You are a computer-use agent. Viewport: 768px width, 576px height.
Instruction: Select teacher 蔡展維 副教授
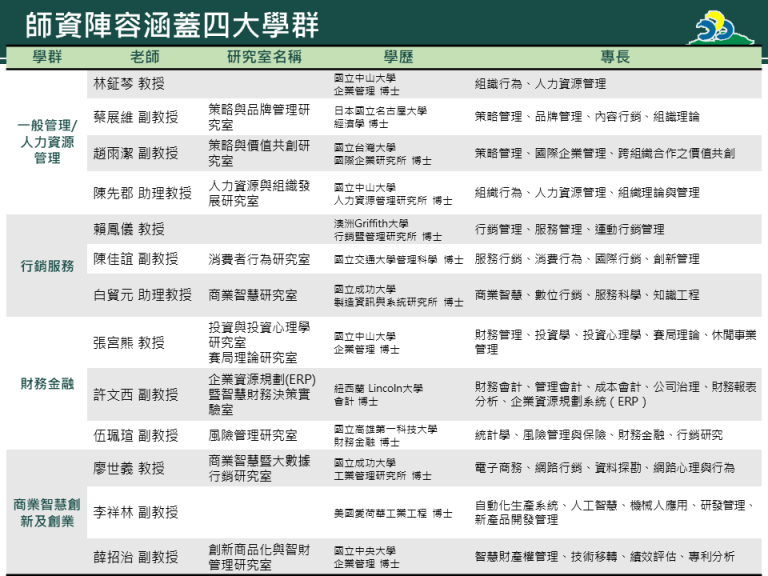135,117
